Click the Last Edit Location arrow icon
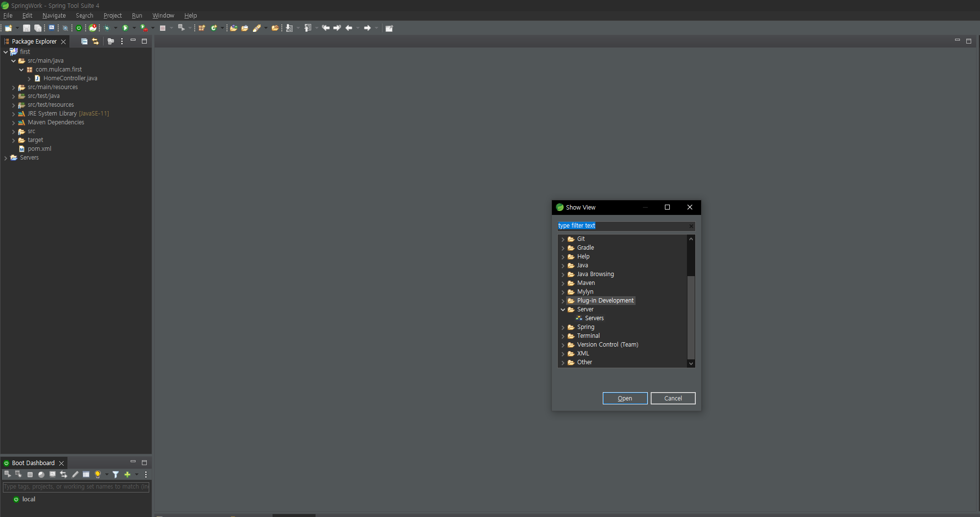This screenshot has width=980, height=517. (325, 28)
